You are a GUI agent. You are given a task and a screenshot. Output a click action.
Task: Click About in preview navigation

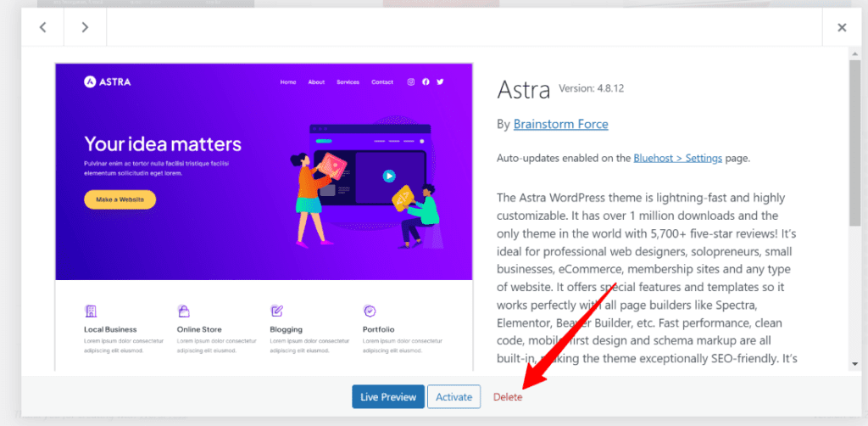click(x=317, y=82)
